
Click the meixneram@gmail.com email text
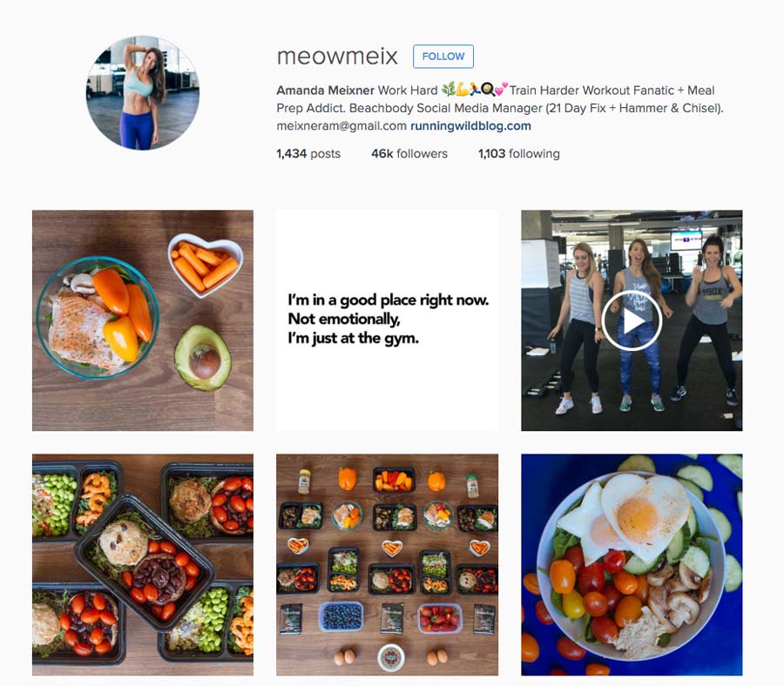[341, 126]
